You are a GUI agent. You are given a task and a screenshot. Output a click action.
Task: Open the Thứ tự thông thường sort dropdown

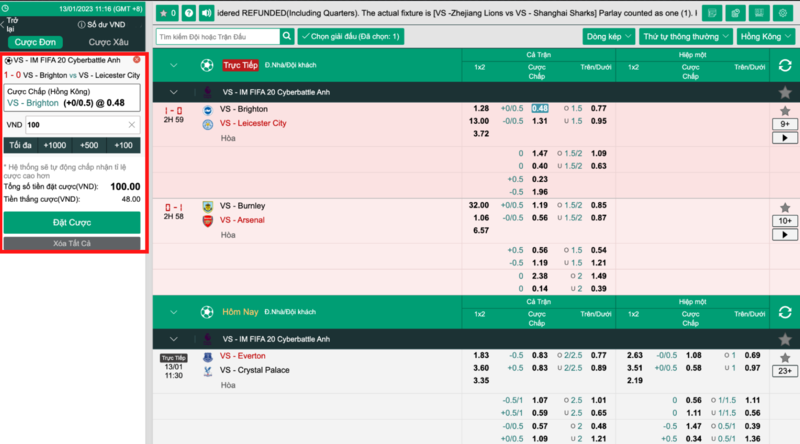686,36
